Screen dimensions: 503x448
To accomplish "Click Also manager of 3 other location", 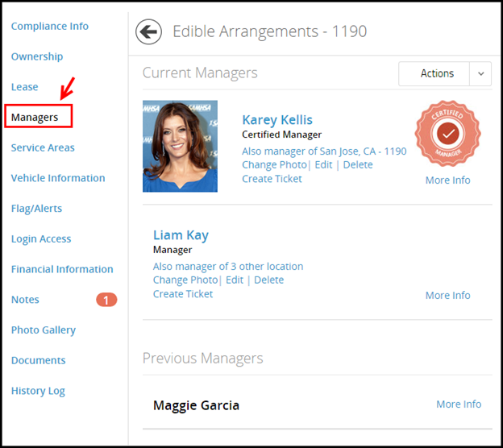I will pos(228,267).
